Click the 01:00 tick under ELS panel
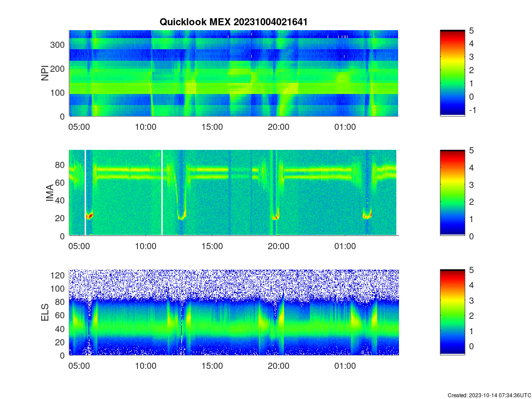This screenshot has height=399, width=532. click(x=345, y=366)
